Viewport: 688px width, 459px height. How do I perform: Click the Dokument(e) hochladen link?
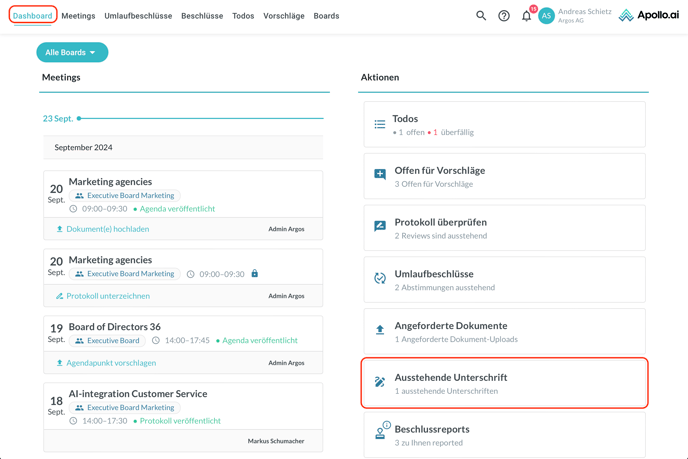(x=108, y=229)
